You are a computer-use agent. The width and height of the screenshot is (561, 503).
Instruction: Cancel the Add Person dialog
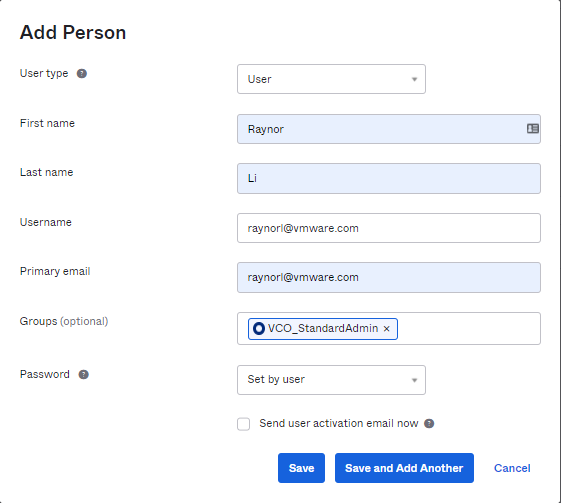[x=512, y=468]
